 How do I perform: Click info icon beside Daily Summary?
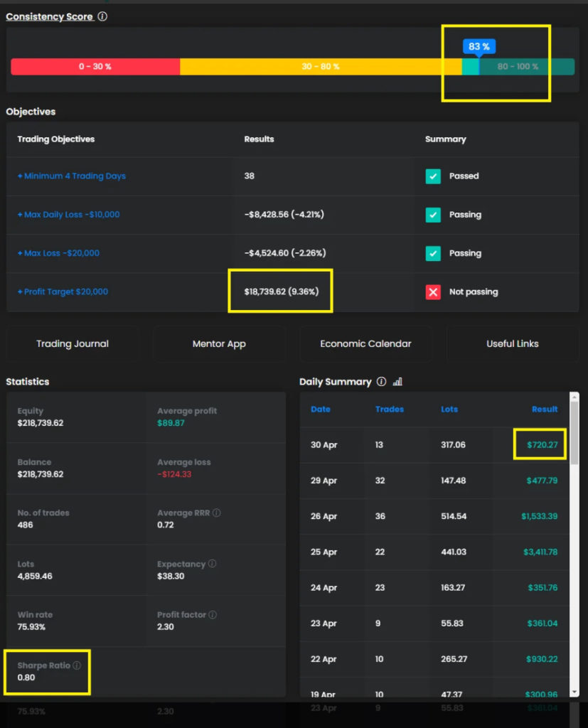point(381,382)
